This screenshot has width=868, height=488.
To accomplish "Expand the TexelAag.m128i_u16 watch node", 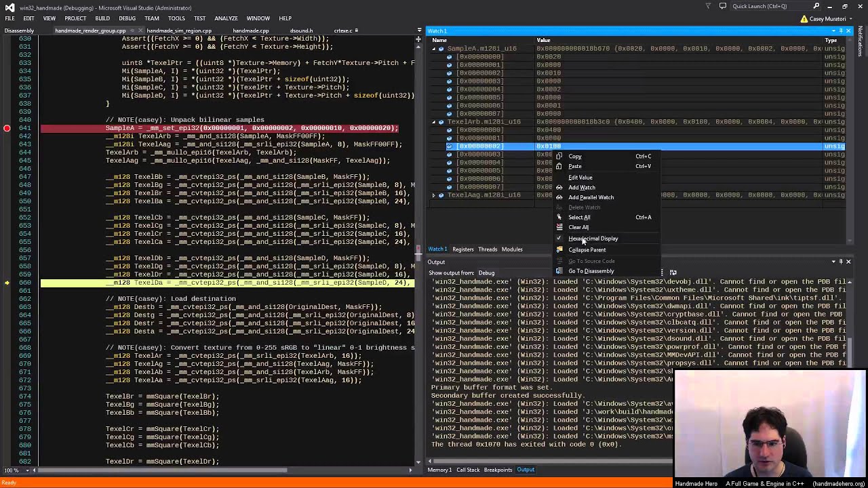I will [434, 195].
